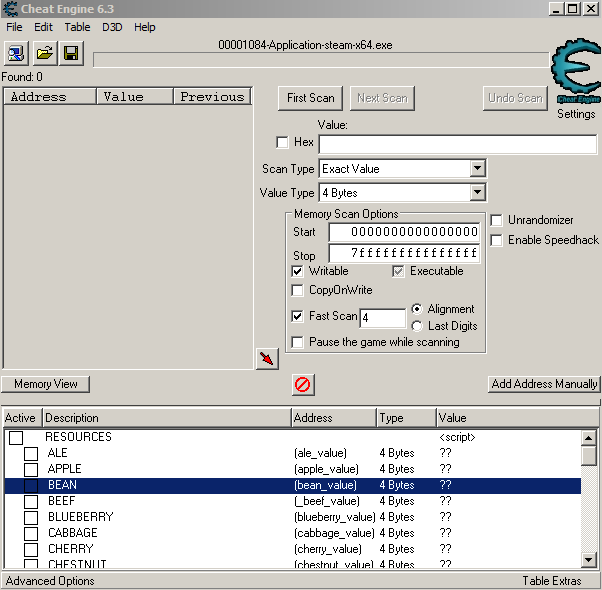Click Add Address Manually
The width and height of the screenshot is (602, 590).
[544, 384]
